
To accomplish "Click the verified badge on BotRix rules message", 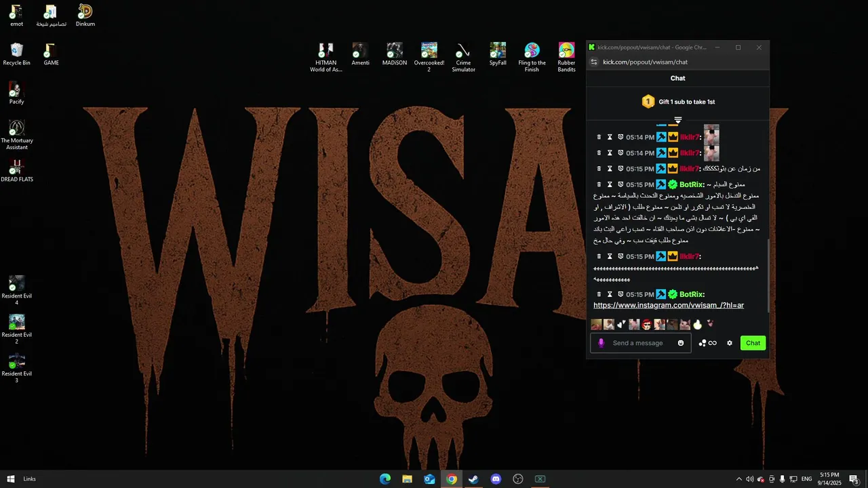I will pyautogui.click(x=673, y=184).
